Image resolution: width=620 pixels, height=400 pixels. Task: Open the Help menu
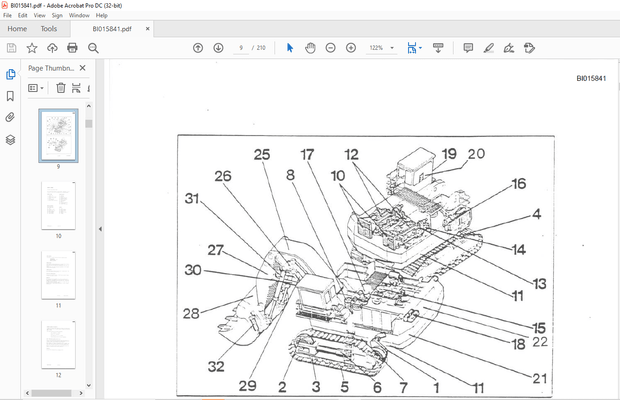pyautogui.click(x=102, y=15)
